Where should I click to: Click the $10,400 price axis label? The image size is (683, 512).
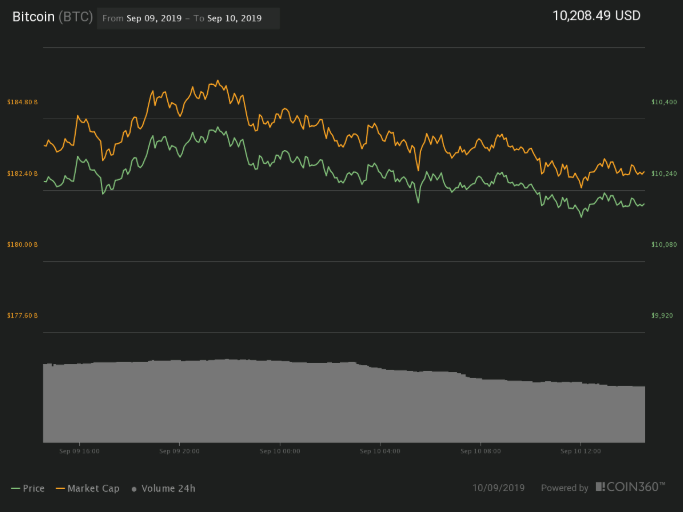(664, 102)
